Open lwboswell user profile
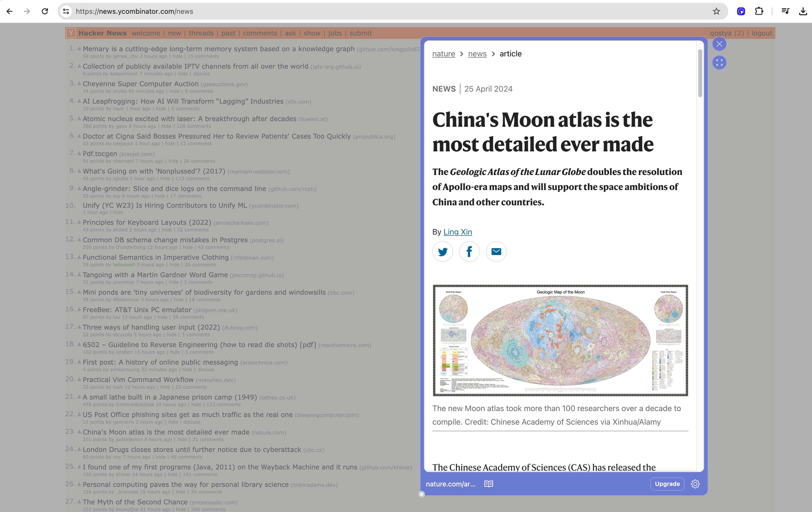The height and width of the screenshot is (512, 812). 124,265
